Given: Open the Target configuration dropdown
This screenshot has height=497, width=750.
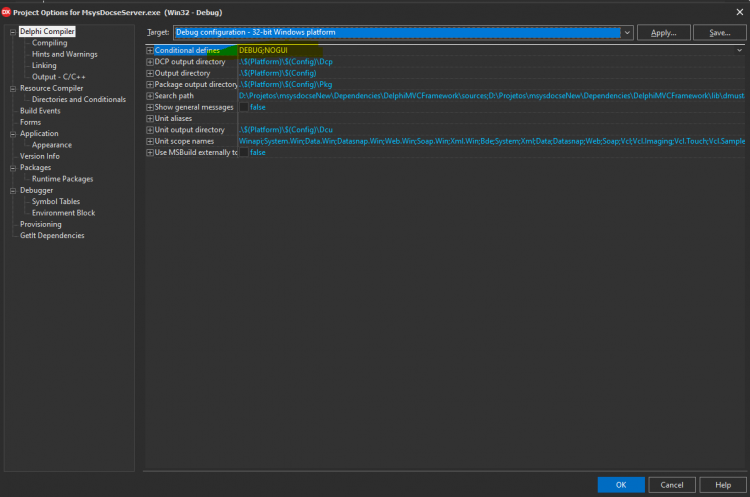Looking at the screenshot, I should pyautogui.click(x=627, y=33).
